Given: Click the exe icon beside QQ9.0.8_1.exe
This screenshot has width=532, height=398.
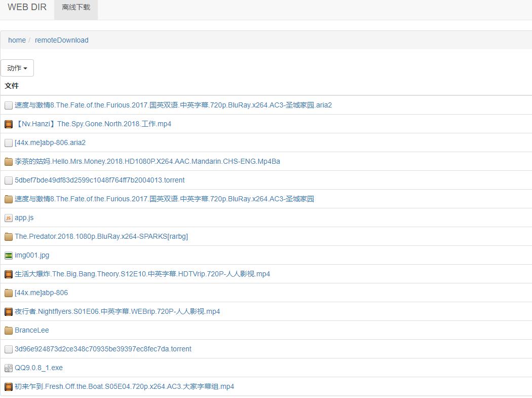Looking at the screenshot, I should [9, 368].
